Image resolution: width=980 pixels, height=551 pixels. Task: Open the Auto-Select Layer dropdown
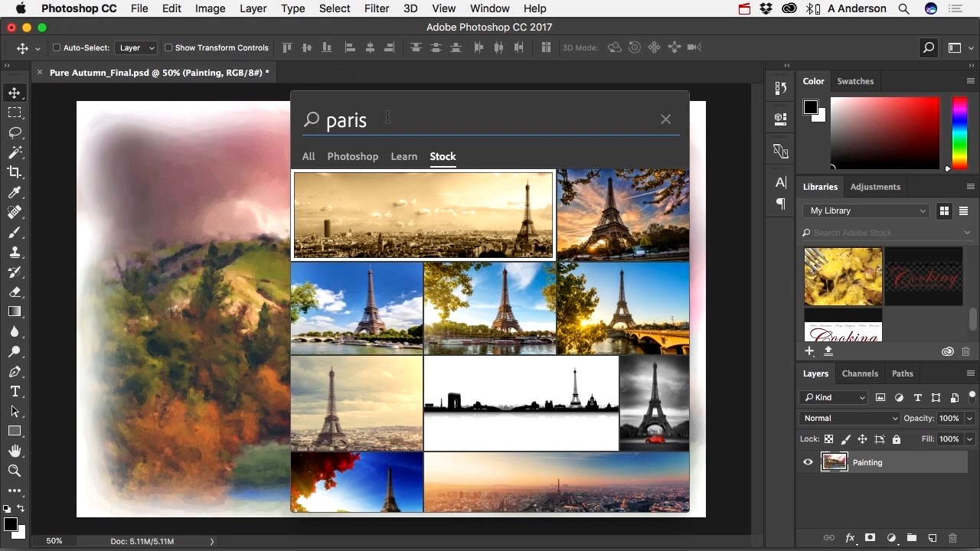[x=137, y=47]
